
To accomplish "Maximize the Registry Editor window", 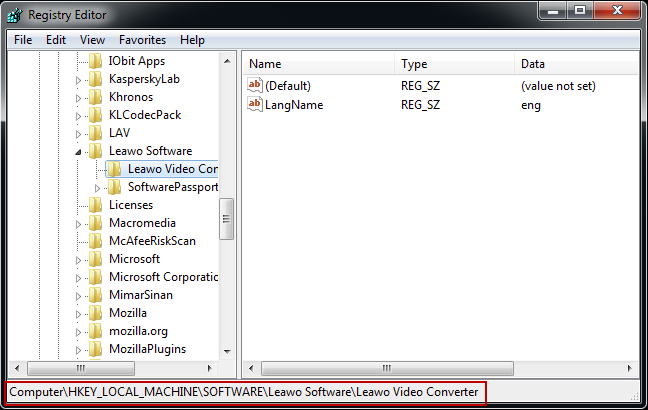I will pos(580,10).
